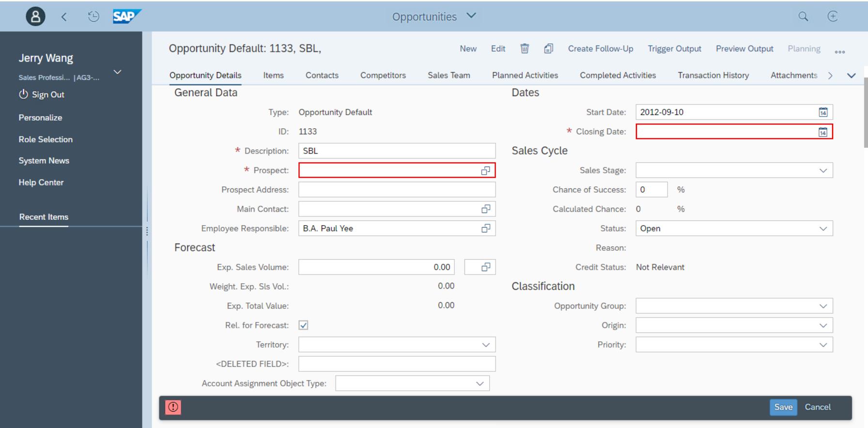The width and height of the screenshot is (868, 428).
Task: Click the circled plus create icon
Action: tap(833, 16)
